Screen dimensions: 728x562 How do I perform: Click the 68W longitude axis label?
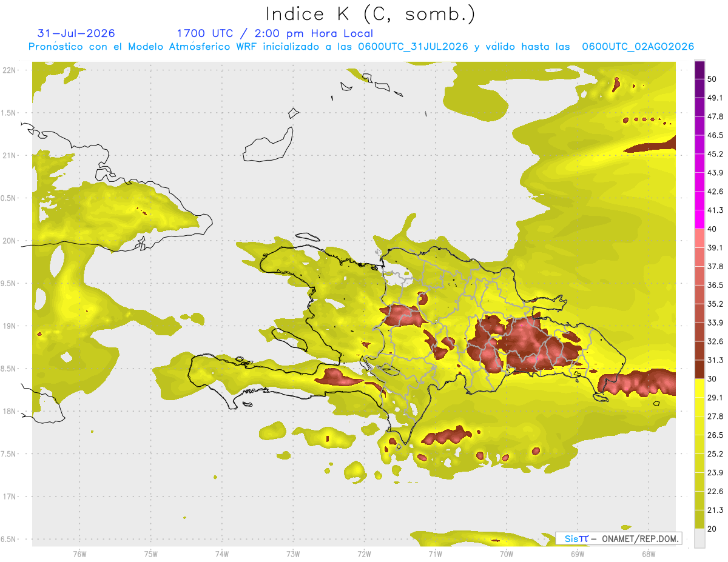click(649, 554)
